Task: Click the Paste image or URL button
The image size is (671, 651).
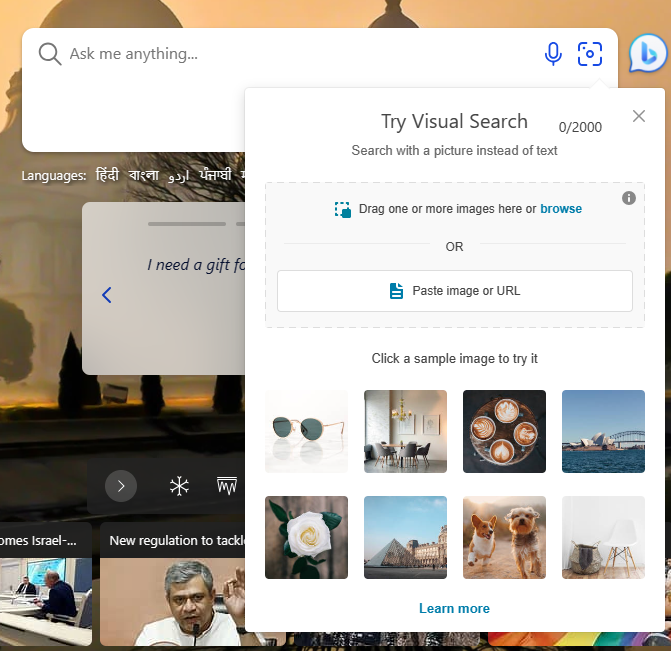Action: pos(454,291)
